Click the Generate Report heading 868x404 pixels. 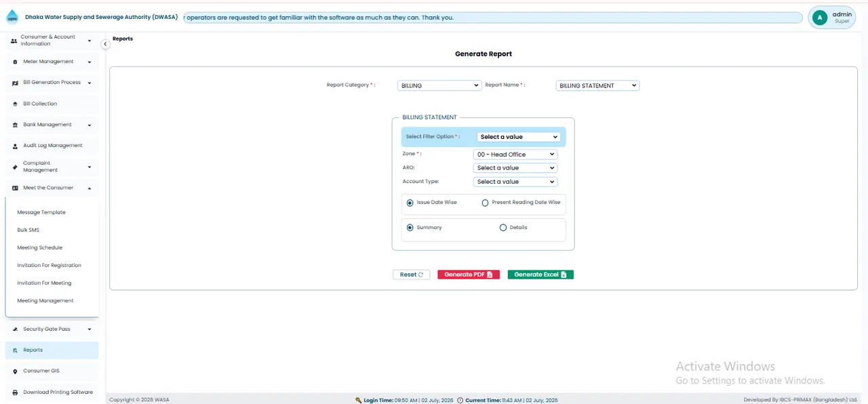coord(484,54)
